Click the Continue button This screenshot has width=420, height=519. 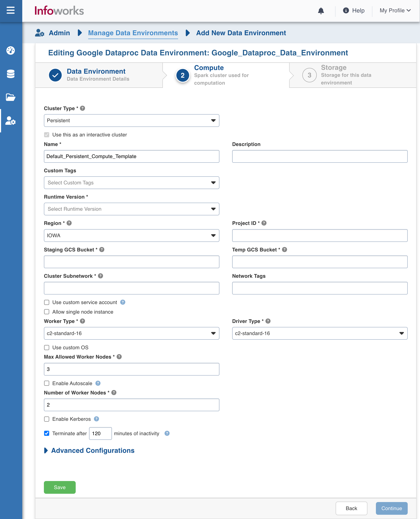[392, 508]
